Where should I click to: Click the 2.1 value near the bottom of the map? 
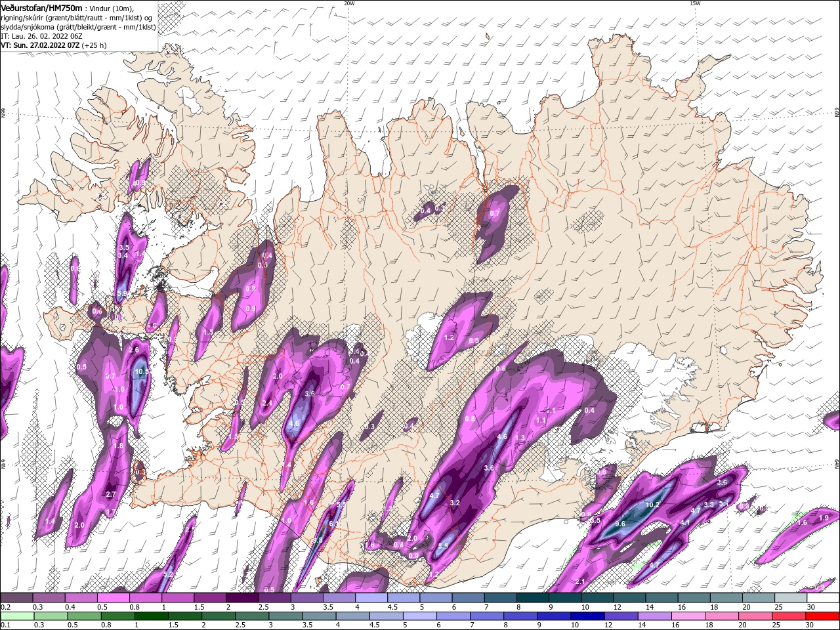(x=579, y=582)
